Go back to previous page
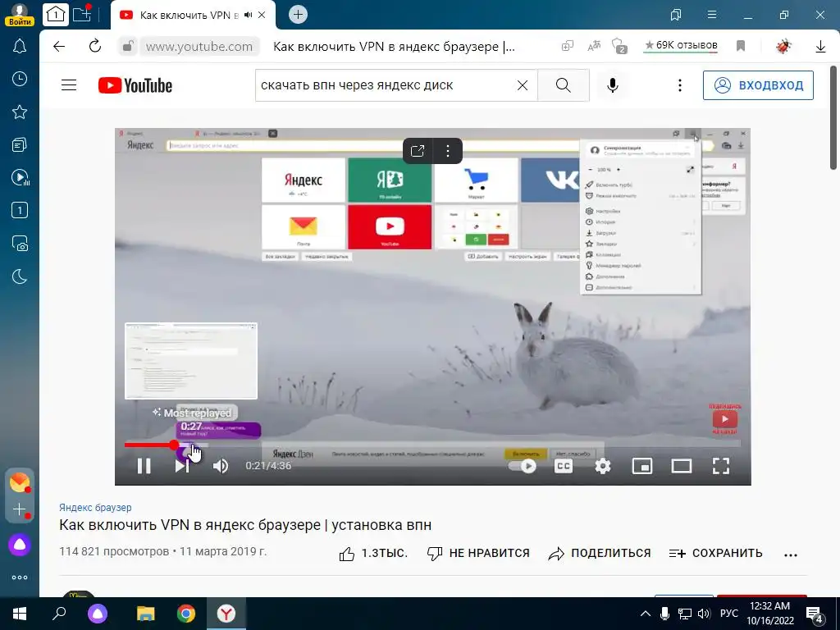The image size is (840, 630). pos(59,47)
